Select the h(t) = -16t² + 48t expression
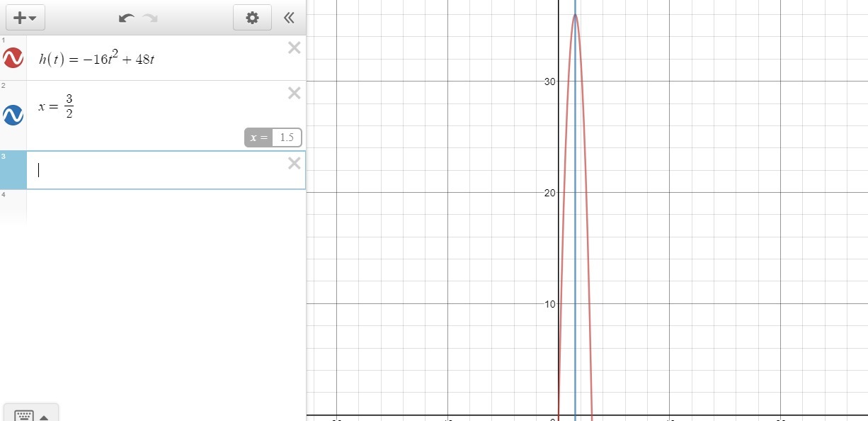868x421 pixels. 97,59
